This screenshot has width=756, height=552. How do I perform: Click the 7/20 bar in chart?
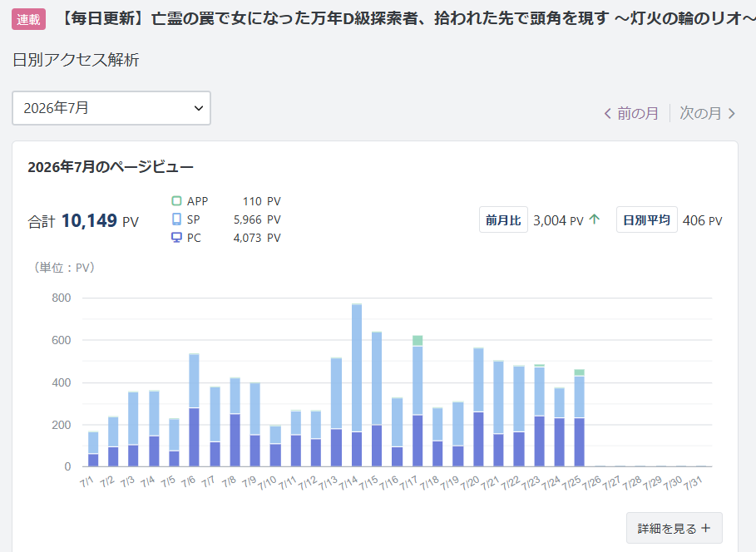click(478, 407)
